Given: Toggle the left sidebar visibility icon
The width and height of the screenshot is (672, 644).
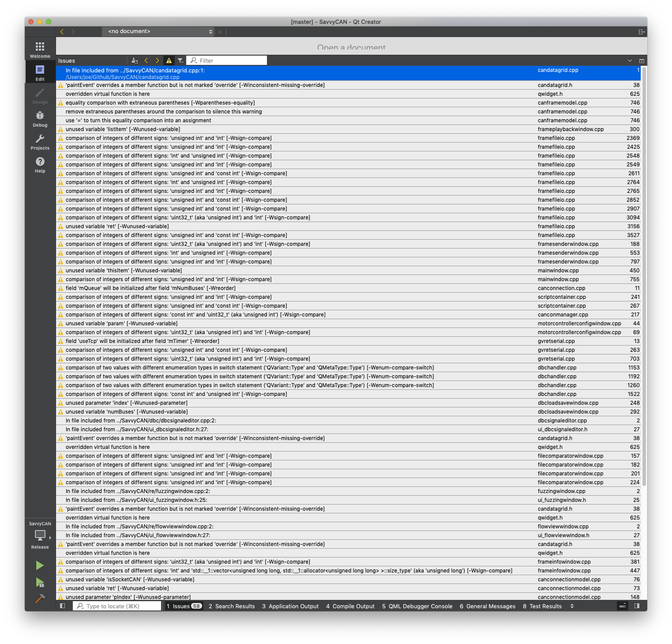Looking at the screenshot, I should (x=63, y=606).
